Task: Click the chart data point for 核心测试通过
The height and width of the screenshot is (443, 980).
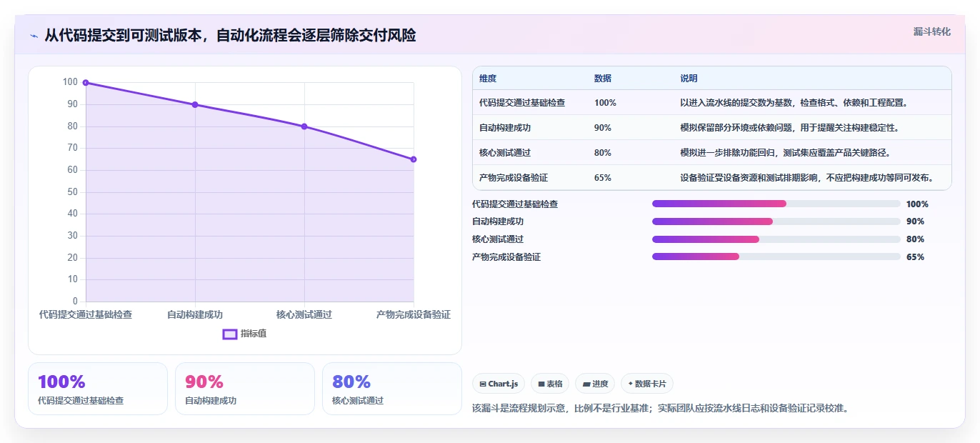Action: (x=304, y=126)
